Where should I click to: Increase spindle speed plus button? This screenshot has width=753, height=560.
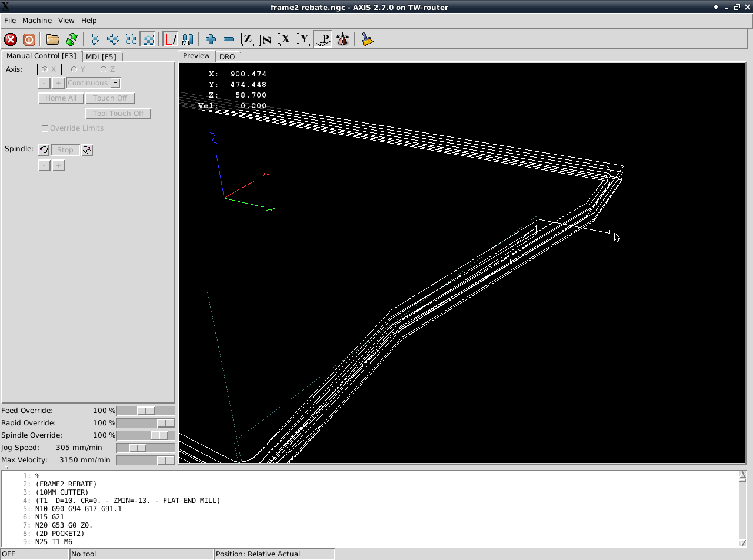[58, 165]
